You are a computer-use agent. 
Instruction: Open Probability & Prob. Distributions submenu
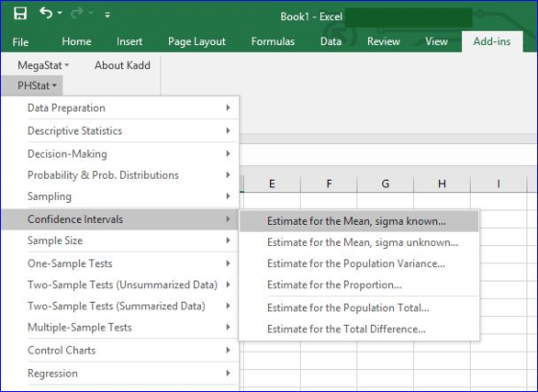coord(120,175)
